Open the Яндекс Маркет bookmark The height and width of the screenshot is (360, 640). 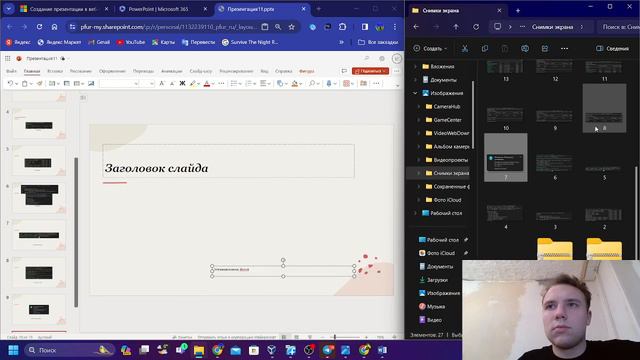pyautogui.click(x=59, y=42)
